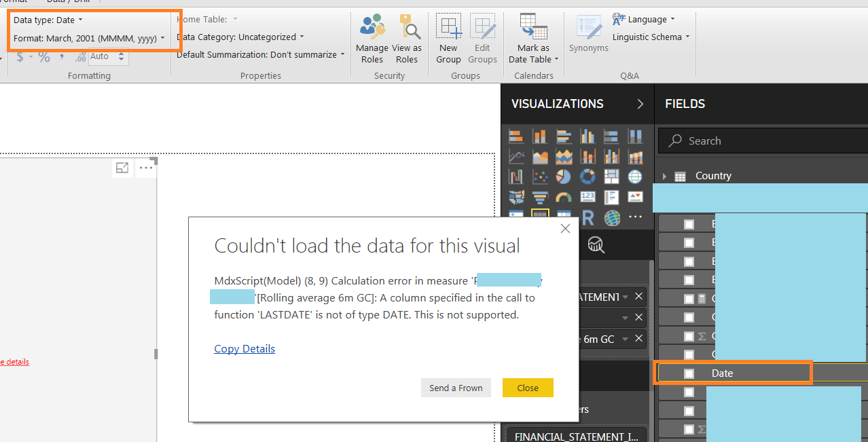The width and height of the screenshot is (868, 442).
Task: Select the scatter chart visualization
Action: (x=540, y=177)
